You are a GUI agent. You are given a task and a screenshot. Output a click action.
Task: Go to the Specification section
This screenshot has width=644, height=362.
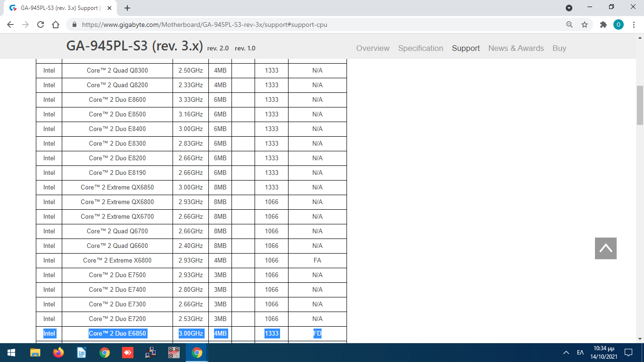[x=421, y=48]
